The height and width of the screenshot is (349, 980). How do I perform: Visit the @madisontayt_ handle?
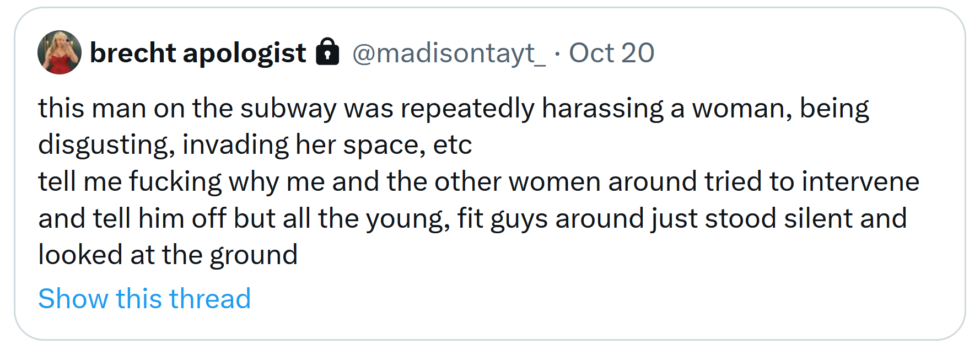[x=449, y=53]
